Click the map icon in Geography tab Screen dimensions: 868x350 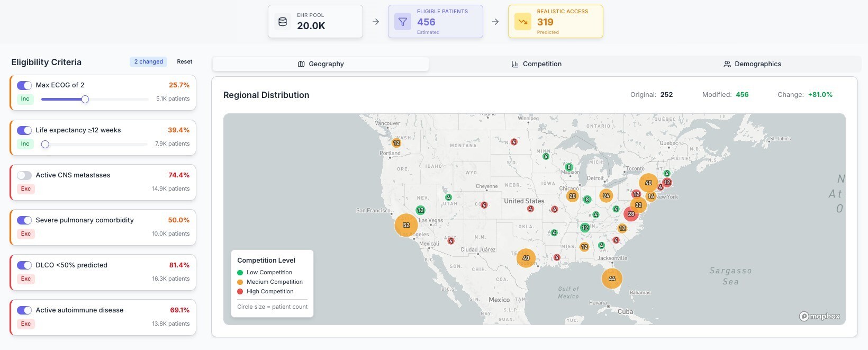pyautogui.click(x=301, y=64)
